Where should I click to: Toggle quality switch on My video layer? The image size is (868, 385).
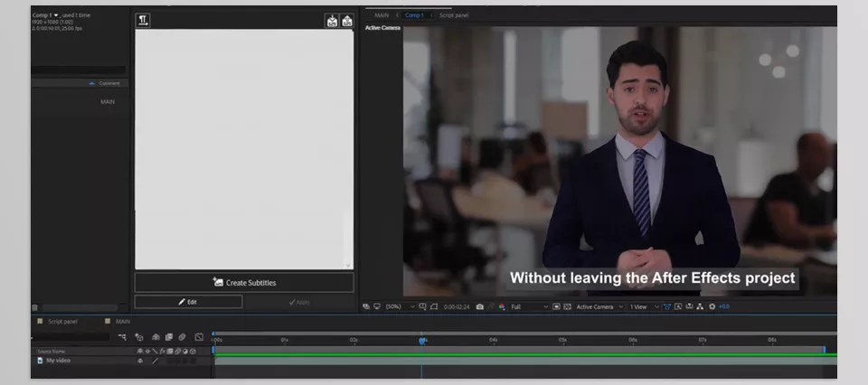click(155, 361)
